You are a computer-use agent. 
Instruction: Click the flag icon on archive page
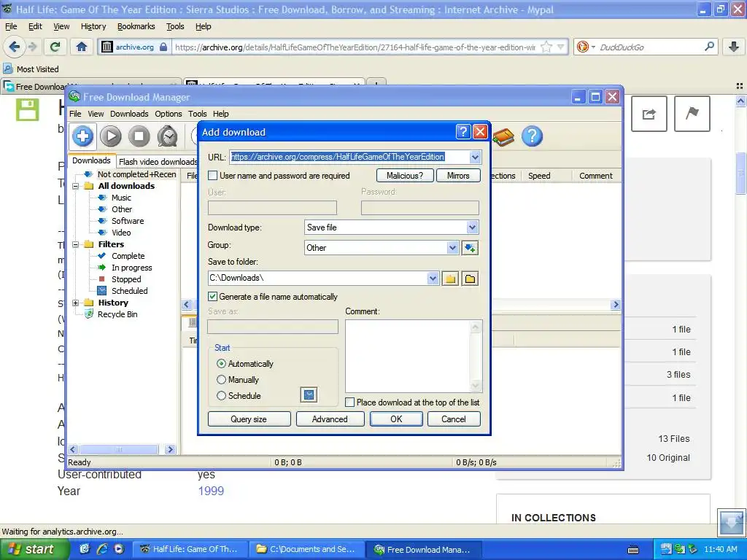point(692,114)
